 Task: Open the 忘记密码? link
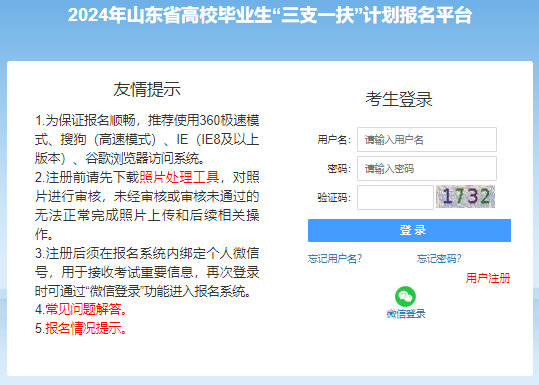click(x=439, y=258)
